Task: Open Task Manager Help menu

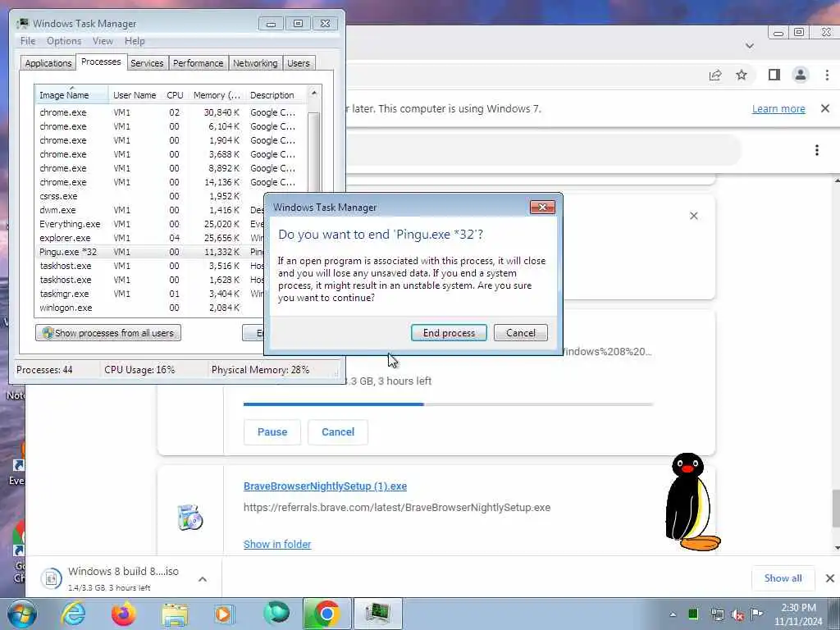Action: pyautogui.click(x=135, y=41)
